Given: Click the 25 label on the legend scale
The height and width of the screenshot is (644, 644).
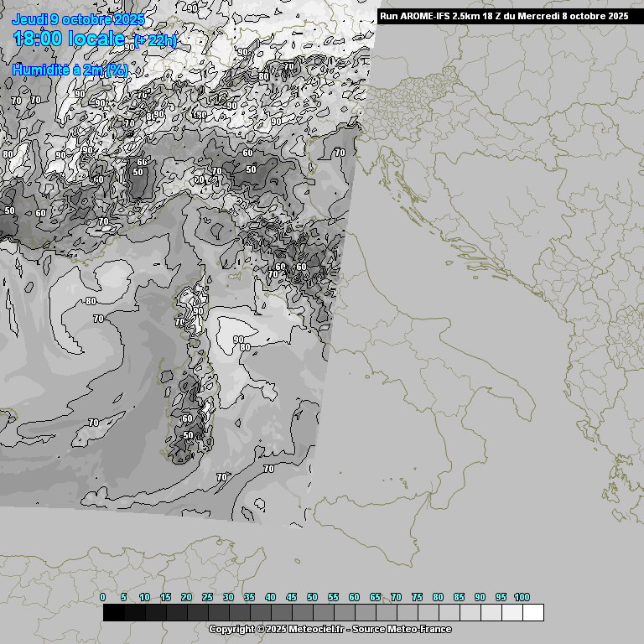Looking at the screenshot, I should click(207, 597).
